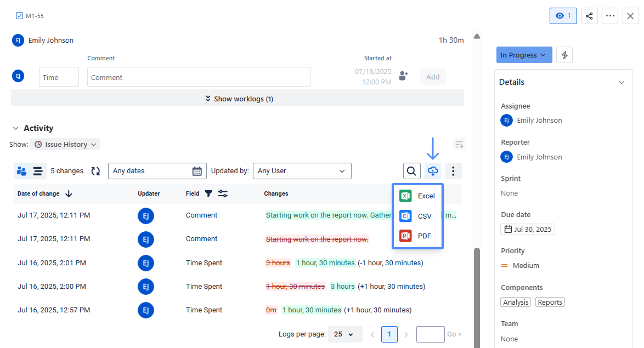The width and height of the screenshot is (644, 348).
Task: Click the lightning automation icon near status
Action: click(x=564, y=54)
